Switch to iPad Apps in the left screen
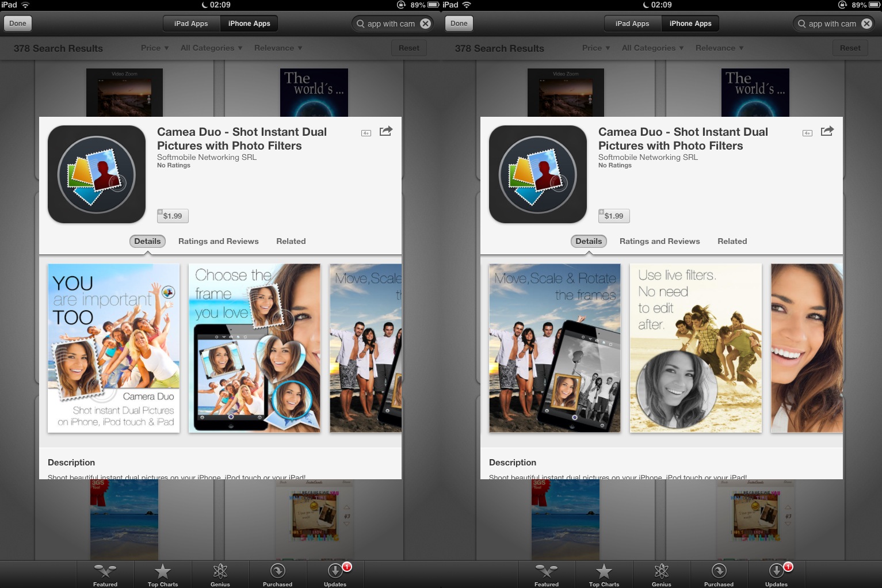 pyautogui.click(x=191, y=24)
